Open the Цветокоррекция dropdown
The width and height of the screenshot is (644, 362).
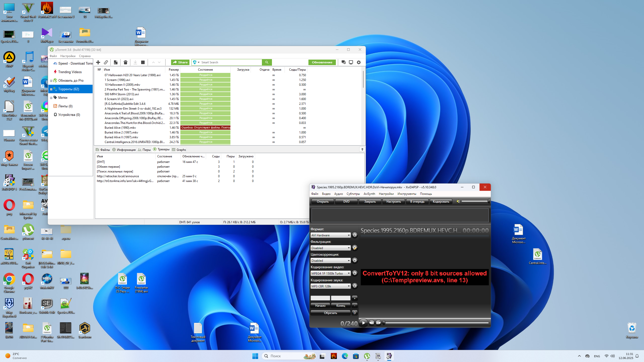tap(331, 260)
